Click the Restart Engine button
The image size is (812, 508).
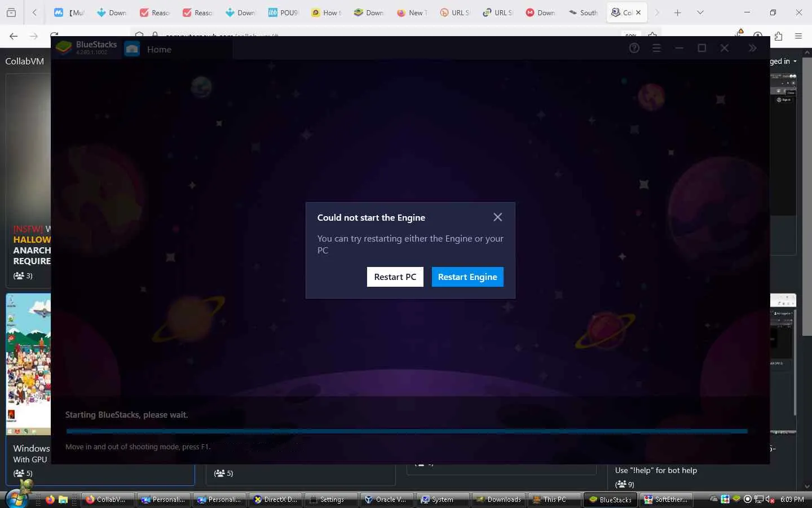pyautogui.click(x=467, y=277)
